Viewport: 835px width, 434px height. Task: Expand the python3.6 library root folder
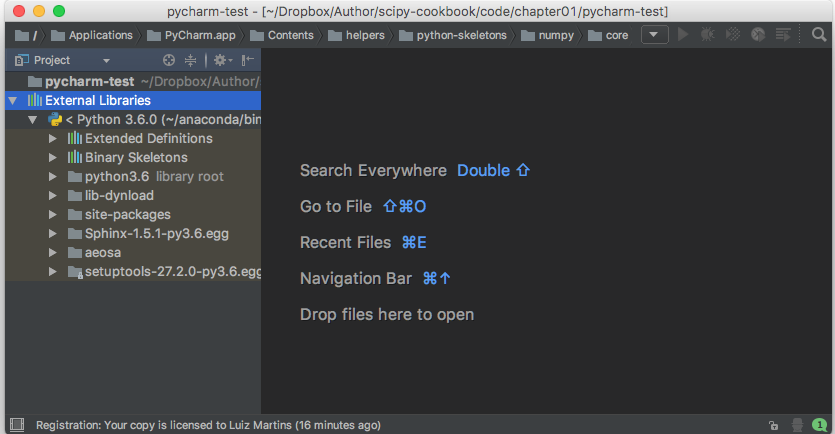[52, 176]
